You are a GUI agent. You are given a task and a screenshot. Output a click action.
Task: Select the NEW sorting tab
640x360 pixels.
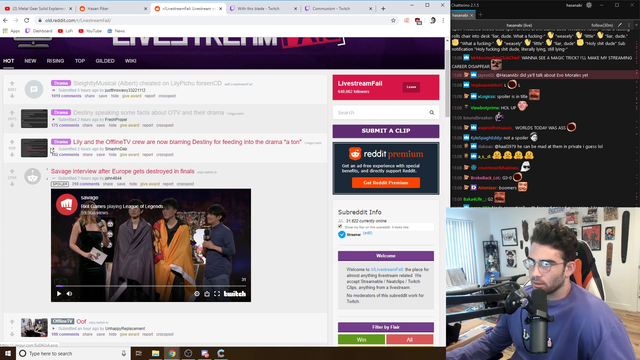click(x=30, y=61)
